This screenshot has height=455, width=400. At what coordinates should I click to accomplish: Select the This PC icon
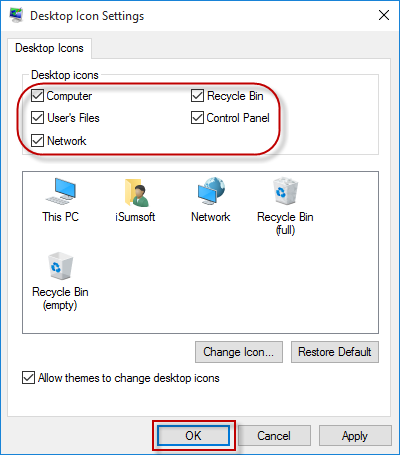[x=60, y=191]
